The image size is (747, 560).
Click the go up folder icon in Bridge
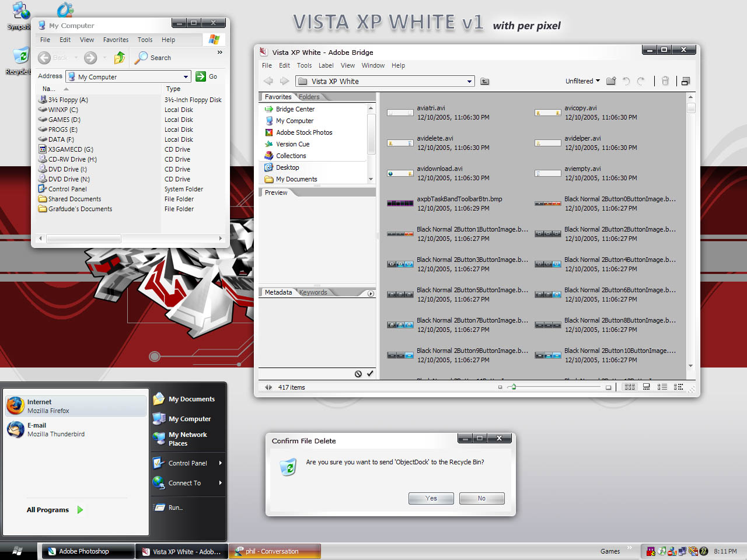pyautogui.click(x=484, y=82)
